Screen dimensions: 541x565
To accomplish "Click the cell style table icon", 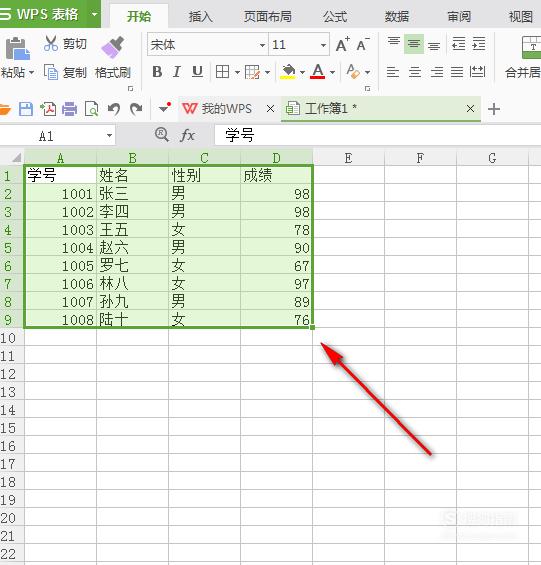I will (x=252, y=72).
